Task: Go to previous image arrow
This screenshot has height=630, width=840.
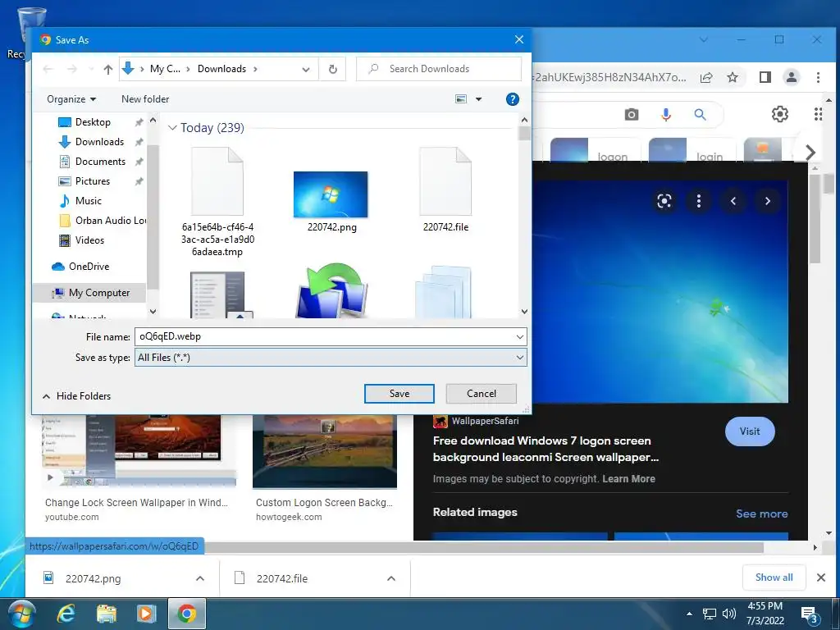Action: tap(733, 202)
